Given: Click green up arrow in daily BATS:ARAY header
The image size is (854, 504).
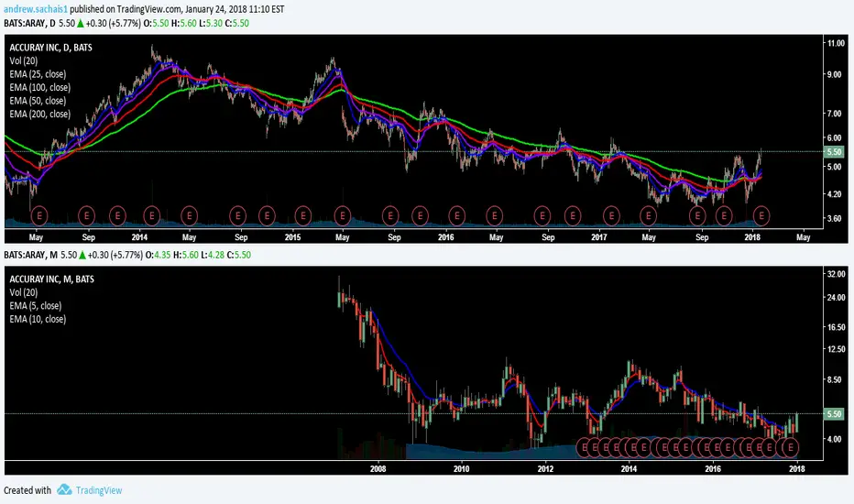Looking at the screenshot, I should pos(80,24).
